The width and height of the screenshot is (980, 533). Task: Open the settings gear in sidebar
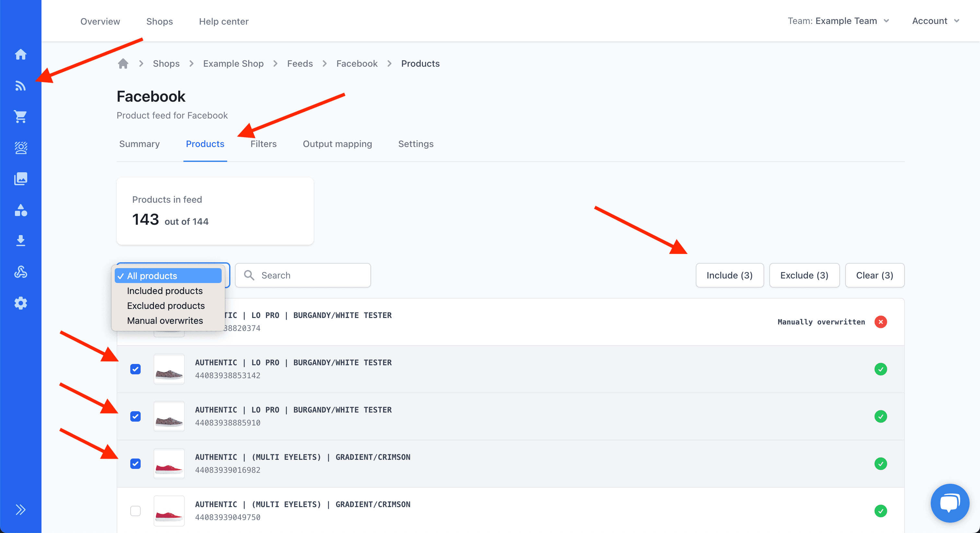(x=20, y=303)
